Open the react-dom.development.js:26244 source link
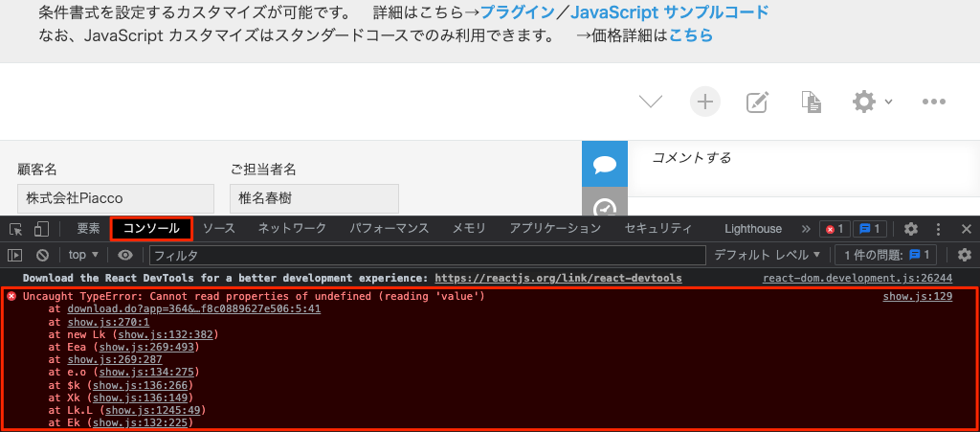 (857, 278)
